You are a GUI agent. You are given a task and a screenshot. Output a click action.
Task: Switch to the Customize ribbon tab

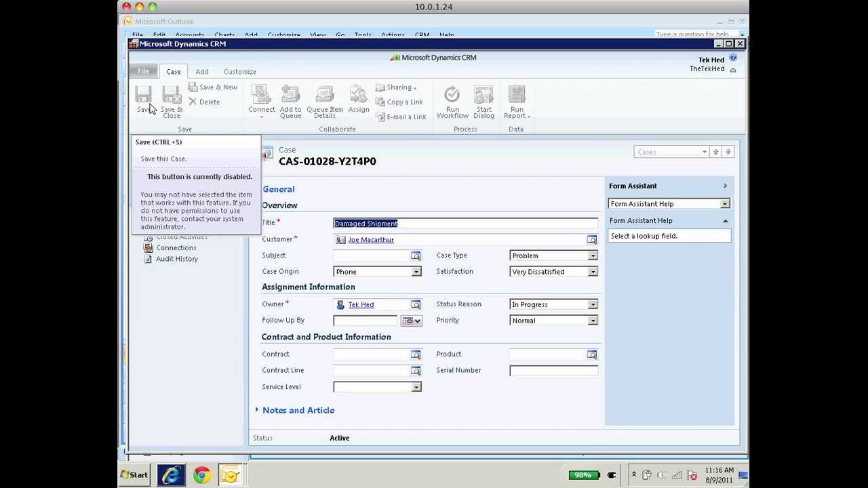tap(240, 71)
